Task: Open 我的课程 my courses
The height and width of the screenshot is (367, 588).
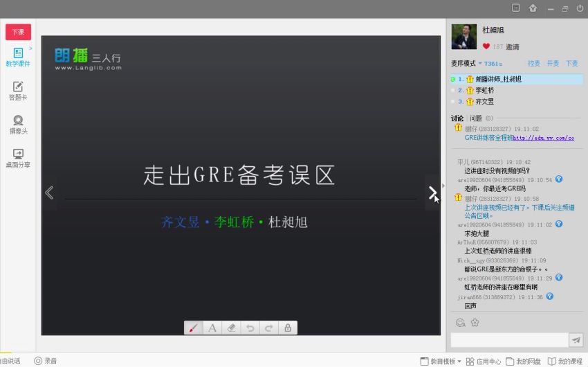Action: coord(565,361)
